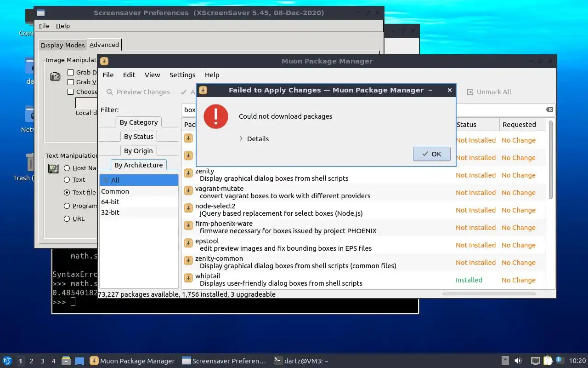Switch to the Advanced tab
The height and width of the screenshot is (368, 588).
pos(104,45)
